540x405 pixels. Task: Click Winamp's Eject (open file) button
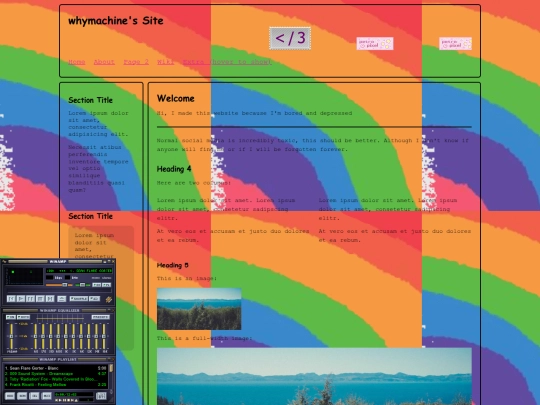pyautogui.click(x=62, y=299)
